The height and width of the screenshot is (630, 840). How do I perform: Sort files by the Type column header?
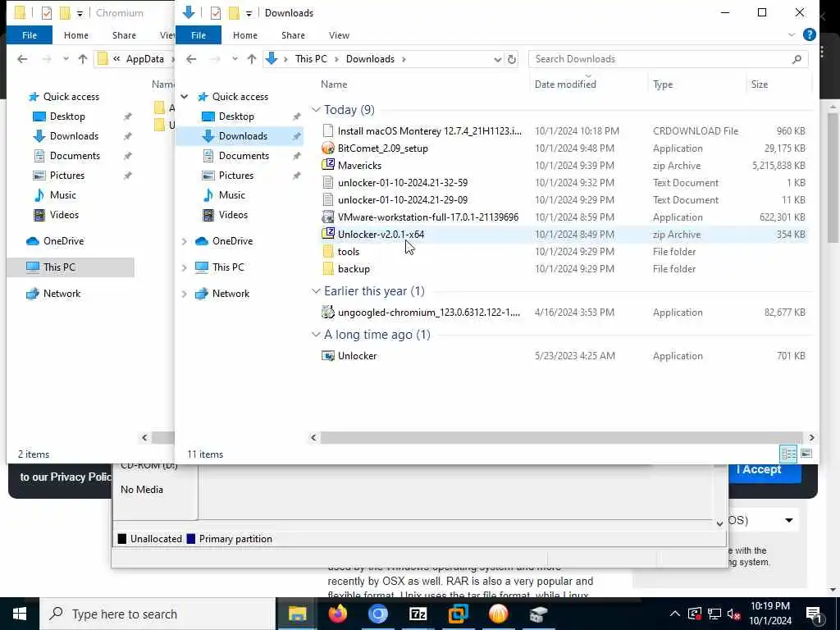tap(663, 84)
